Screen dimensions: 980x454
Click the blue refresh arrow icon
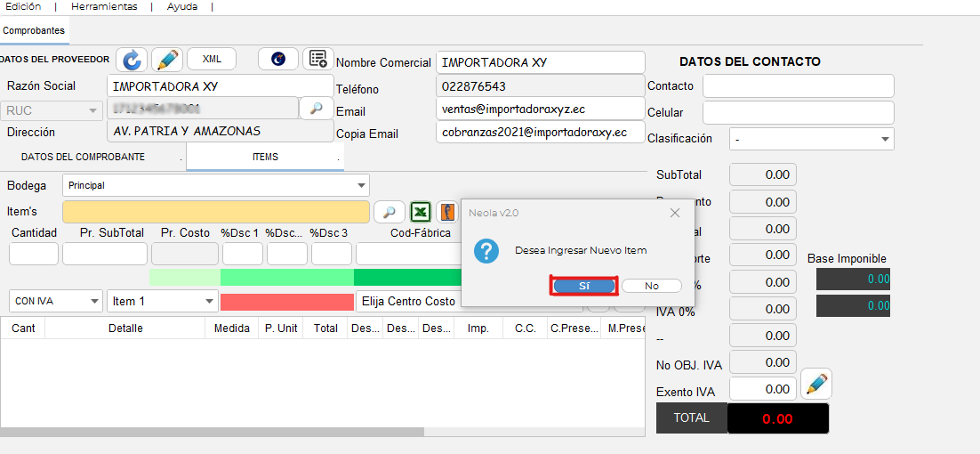(133, 60)
